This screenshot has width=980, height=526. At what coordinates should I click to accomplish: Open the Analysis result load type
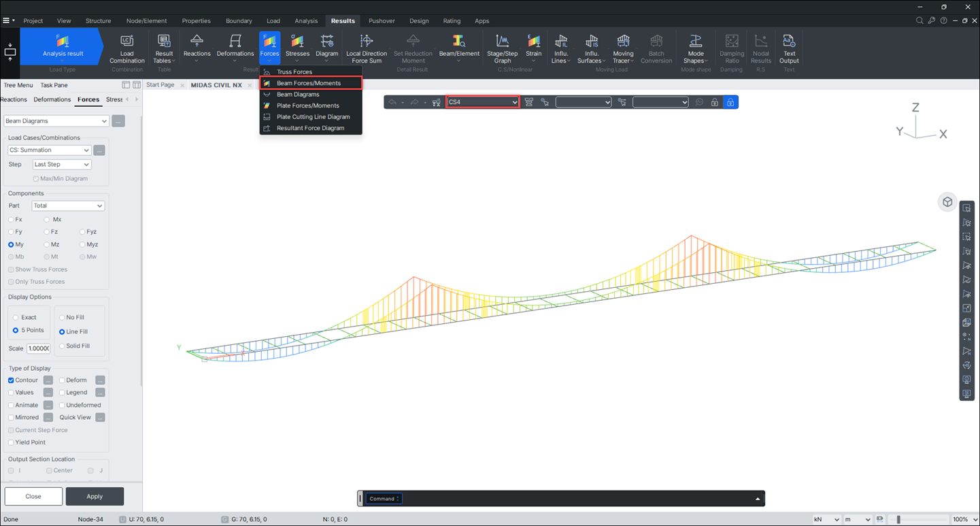click(x=62, y=46)
